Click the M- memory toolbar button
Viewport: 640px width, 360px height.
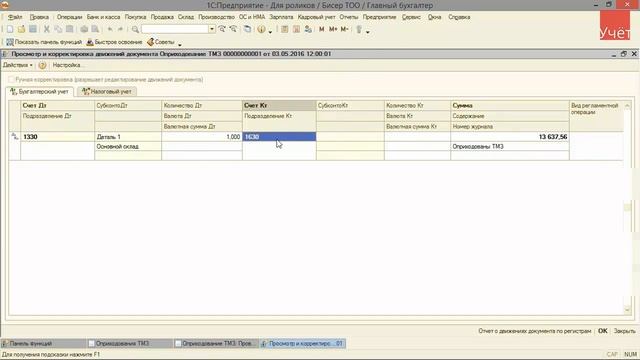point(344,29)
